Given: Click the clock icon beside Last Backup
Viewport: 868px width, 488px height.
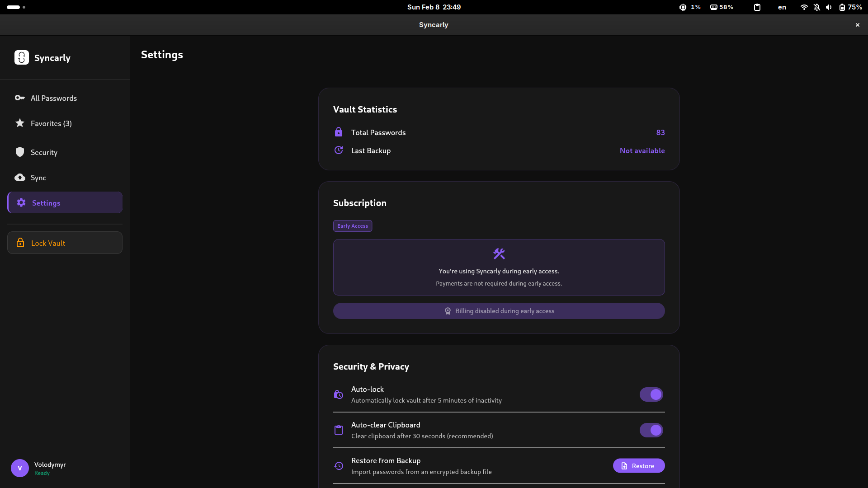Looking at the screenshot, I should point(339,150).
